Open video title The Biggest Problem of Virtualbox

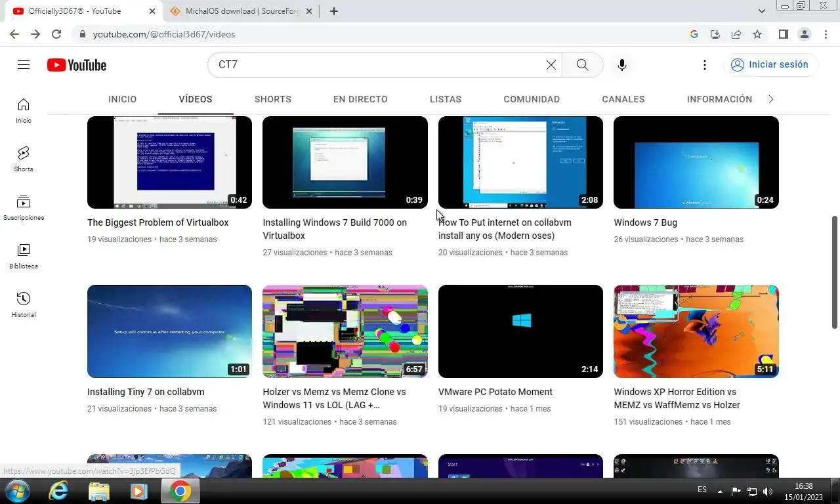(158, 222)
